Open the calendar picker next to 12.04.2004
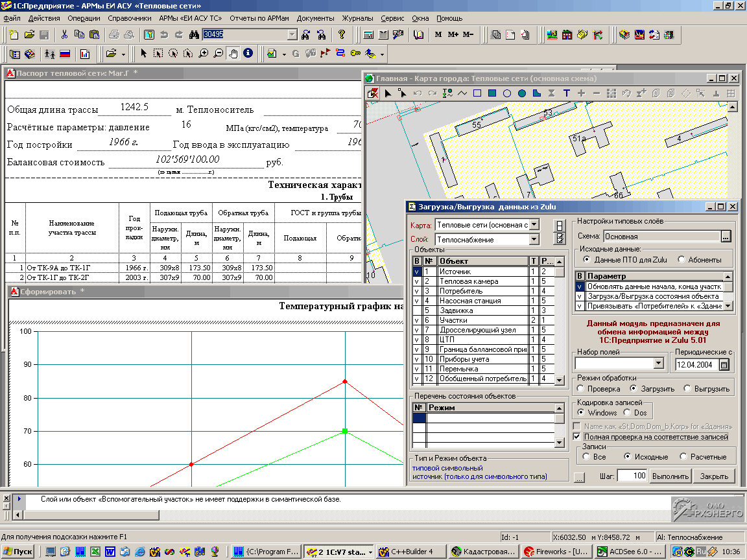This screenshot has width=747, height=560. point(724,365)
